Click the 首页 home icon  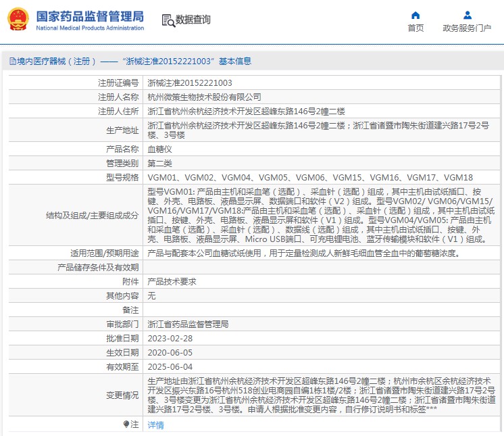point(415,15)
